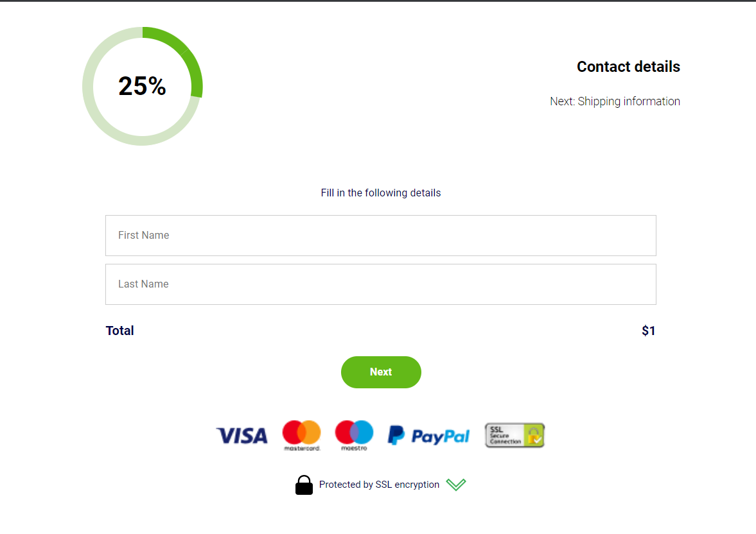Click the Protected by SSL encryption text
756x534 pixels.
point(379,485)
